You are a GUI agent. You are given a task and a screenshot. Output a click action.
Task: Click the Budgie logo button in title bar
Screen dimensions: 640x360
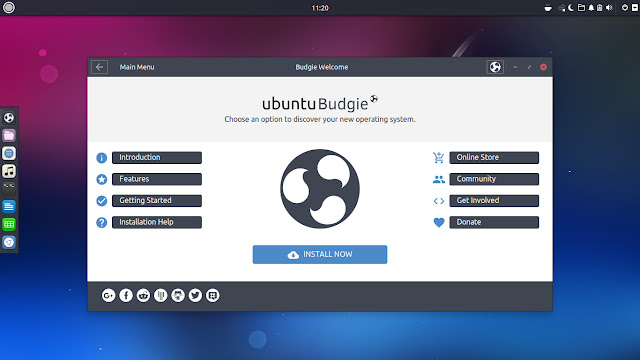pos(495,67)
